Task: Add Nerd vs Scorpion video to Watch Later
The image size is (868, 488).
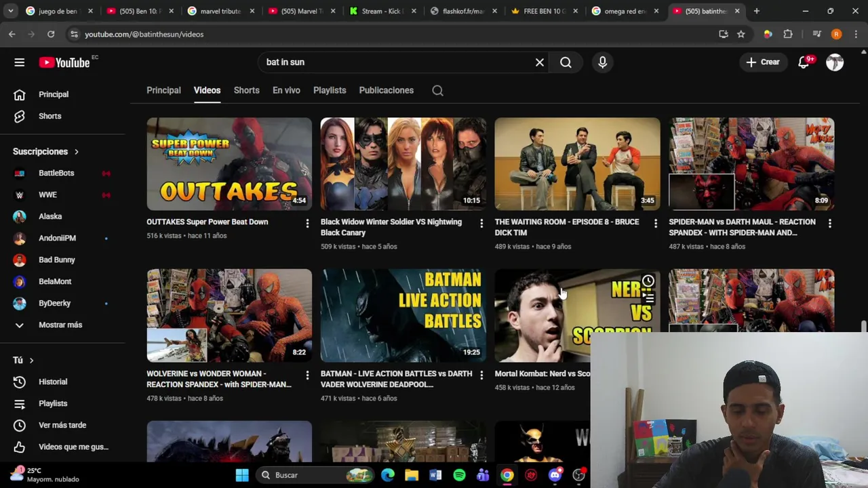Action: 648,281
